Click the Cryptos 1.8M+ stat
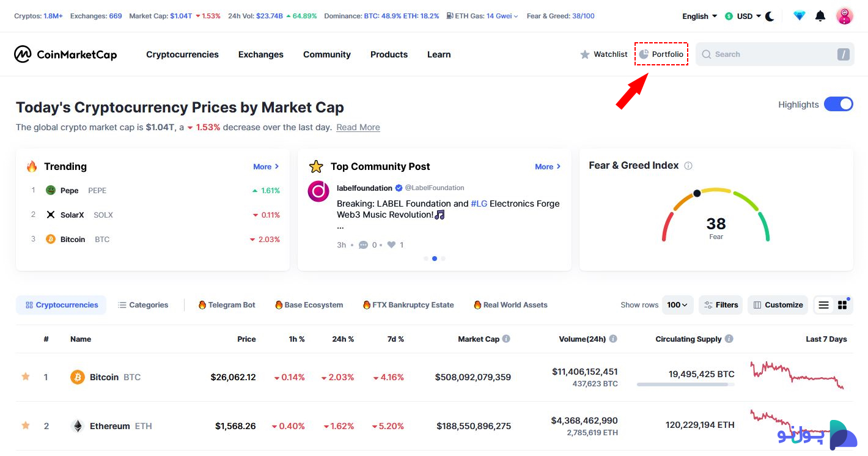The image size is (868, 456). pos(39,16)
